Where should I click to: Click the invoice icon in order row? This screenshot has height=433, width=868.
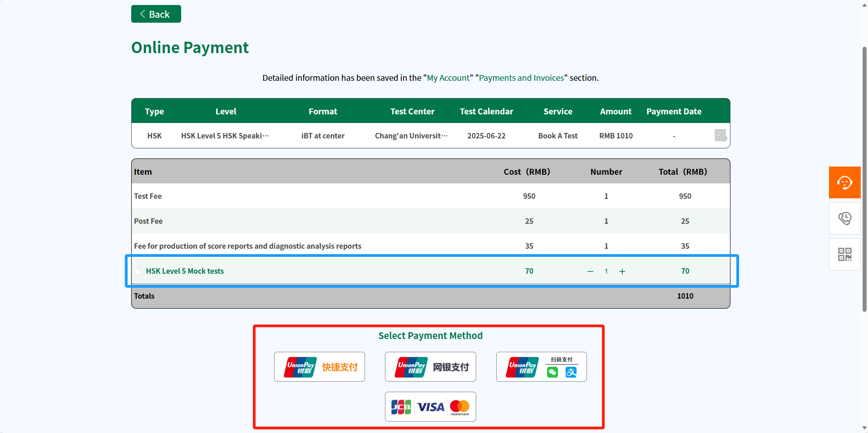click(720, 135)
